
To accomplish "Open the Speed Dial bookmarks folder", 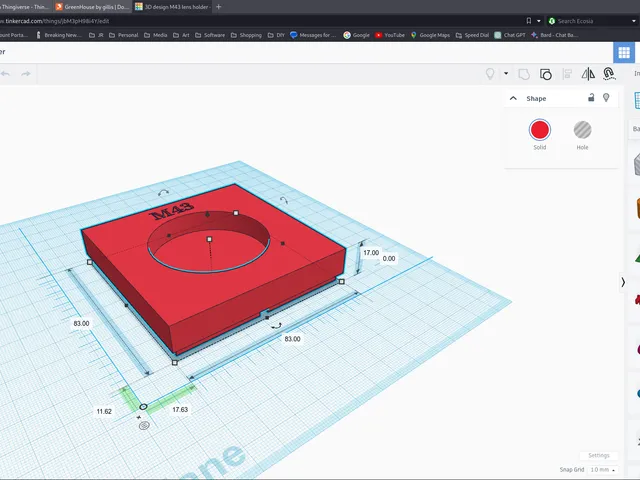I will tap(472, 35).
